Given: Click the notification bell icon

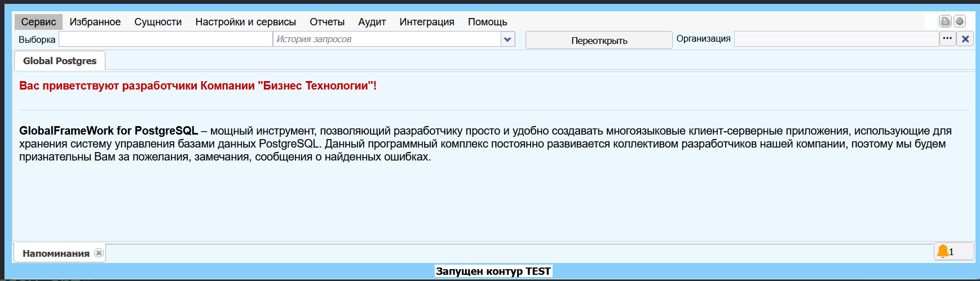Looking at the screenshot, I should pyautogui.click(x=943, y=251).
